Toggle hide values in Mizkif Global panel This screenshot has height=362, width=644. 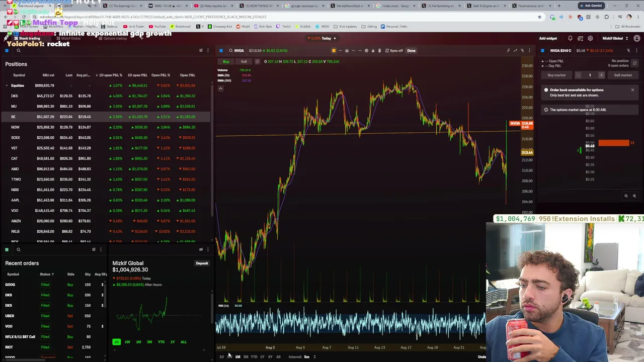[201, 249]
